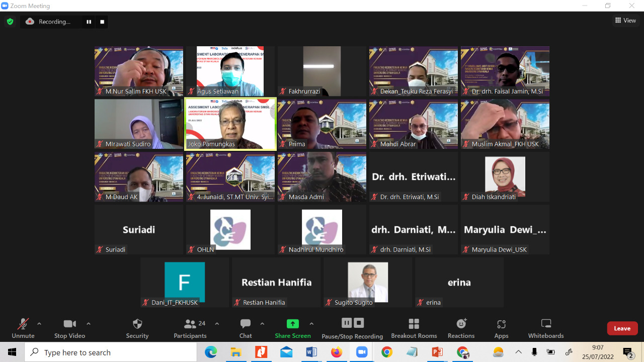Select Joko Pamungkas's video tile

point(230,124)
